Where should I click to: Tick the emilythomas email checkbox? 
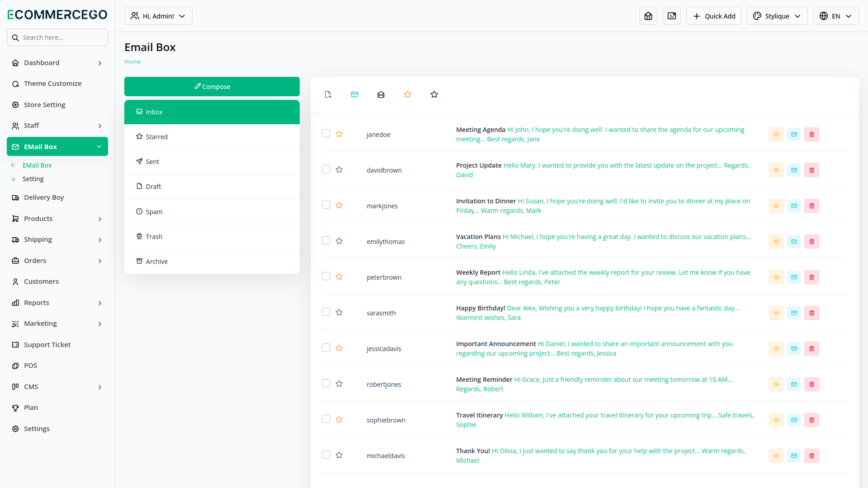tap(326, 240)
